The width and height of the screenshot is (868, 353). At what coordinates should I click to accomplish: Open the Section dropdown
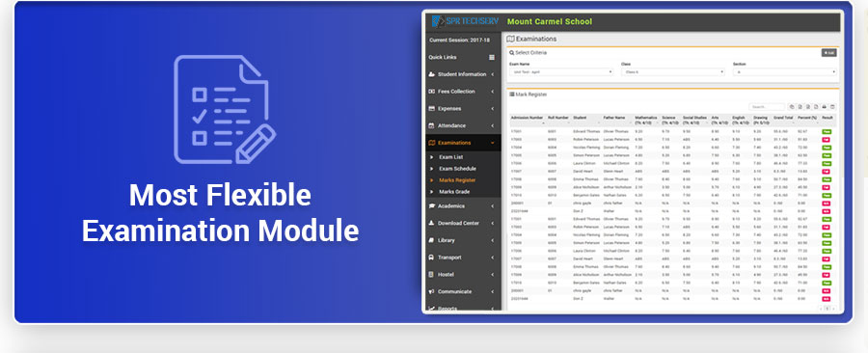pos(785,72)
